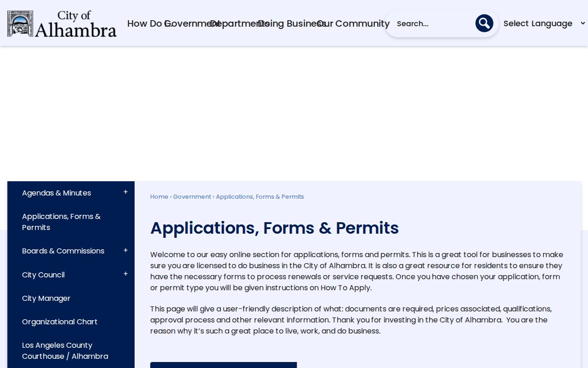588x368 pixels.
Task: Expand the Agendas & Minutes submenu
Action: click(x=125, y=192)
